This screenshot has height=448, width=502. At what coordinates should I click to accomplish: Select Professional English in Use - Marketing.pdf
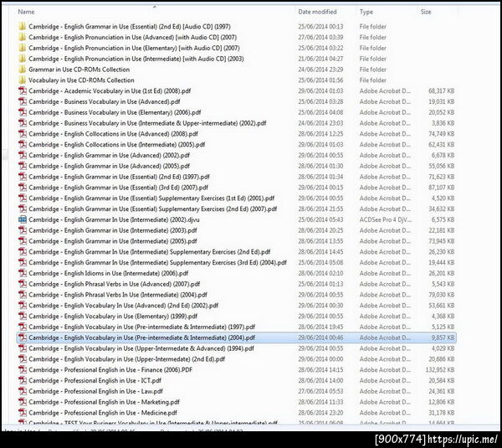[104, 402]
